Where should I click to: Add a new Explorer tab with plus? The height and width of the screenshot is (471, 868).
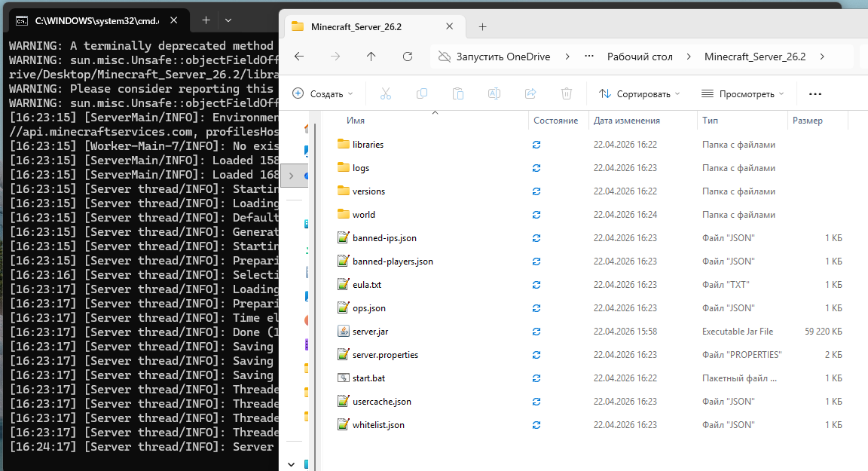(x=483, y=26)
